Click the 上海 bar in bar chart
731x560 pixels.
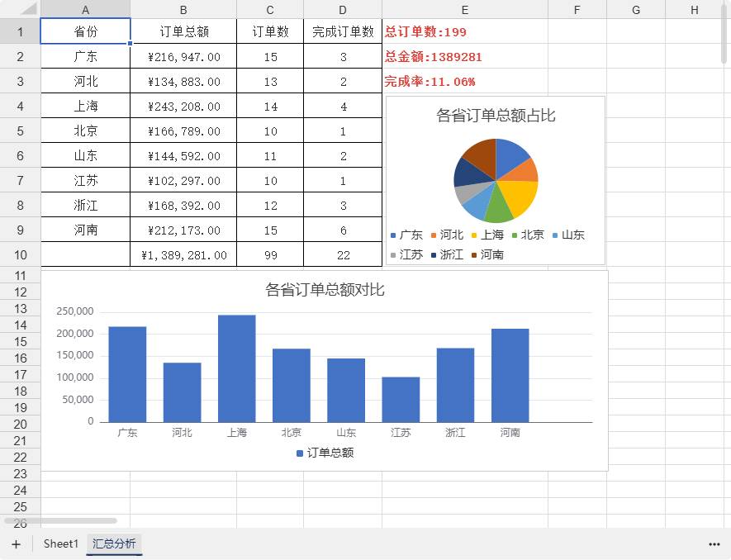pos(237,368)
